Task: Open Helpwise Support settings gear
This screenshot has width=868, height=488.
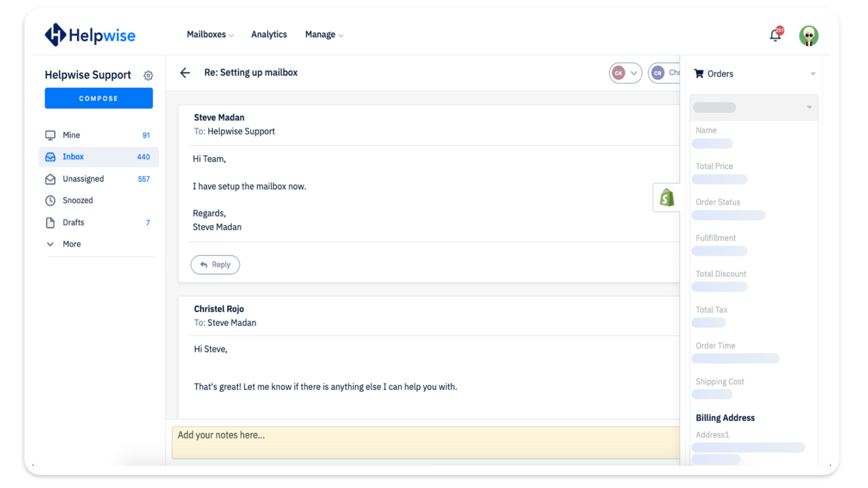Action: point(148,75)
